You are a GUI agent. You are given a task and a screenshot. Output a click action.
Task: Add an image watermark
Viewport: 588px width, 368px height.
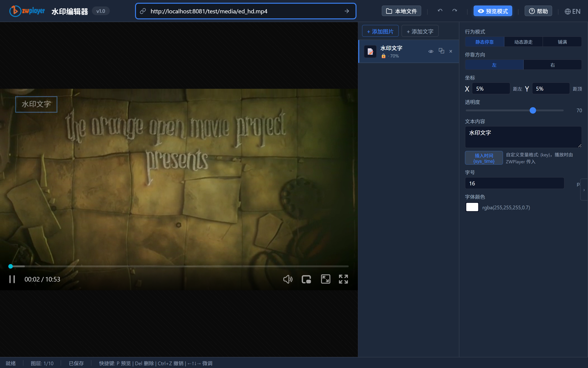pyautogui.click(x=380, y=31)
